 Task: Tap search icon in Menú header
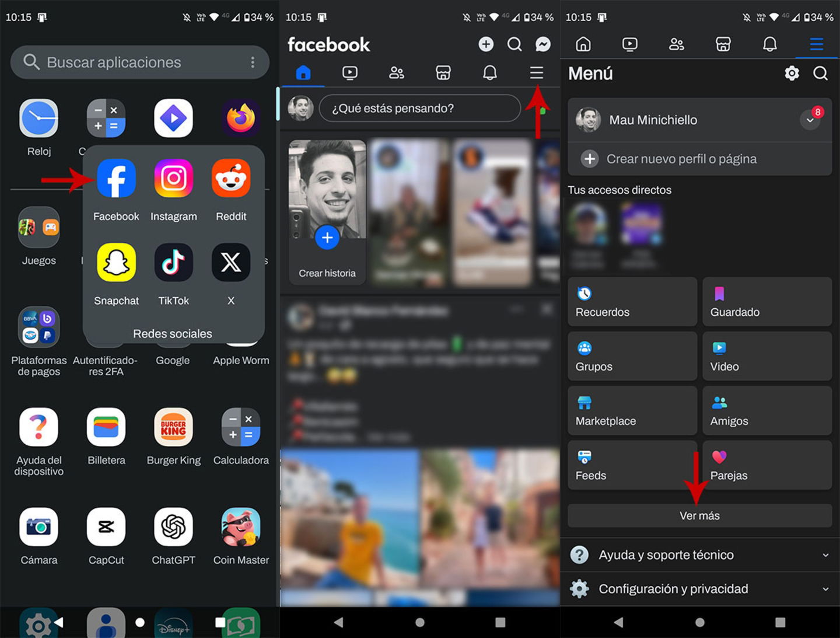click(x=821, y=73)
